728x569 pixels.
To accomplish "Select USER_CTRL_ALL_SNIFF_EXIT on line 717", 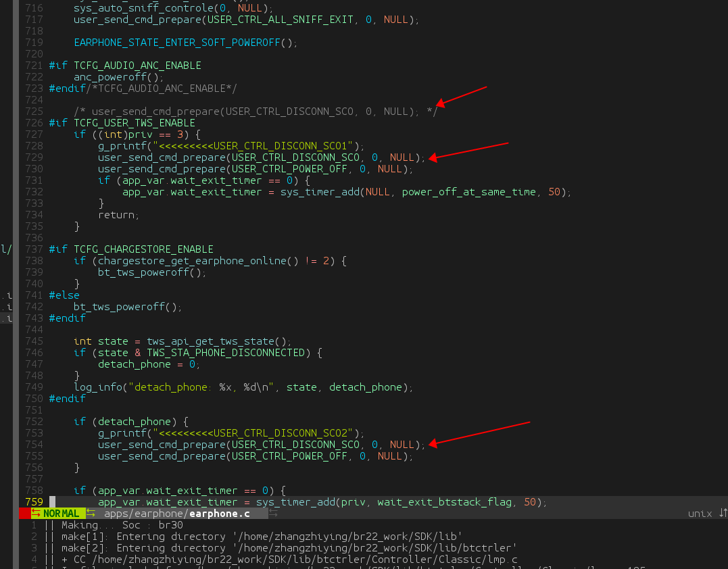I will pos(280,20).
